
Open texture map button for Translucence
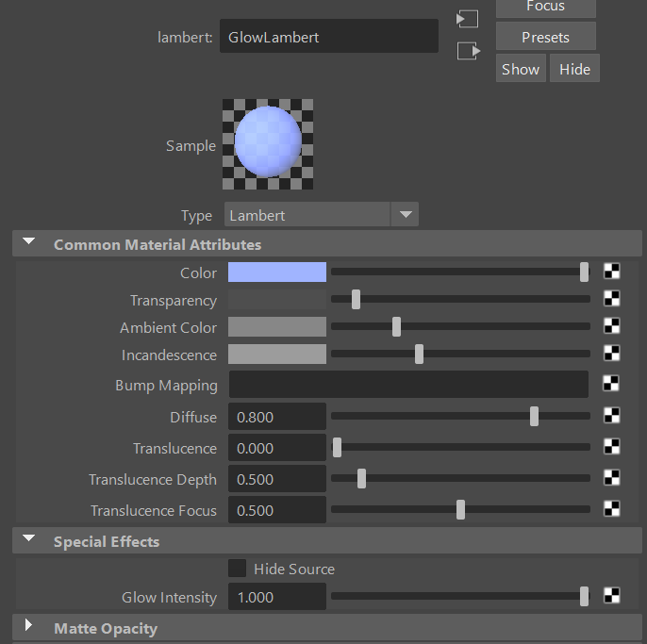pos(611,447)
